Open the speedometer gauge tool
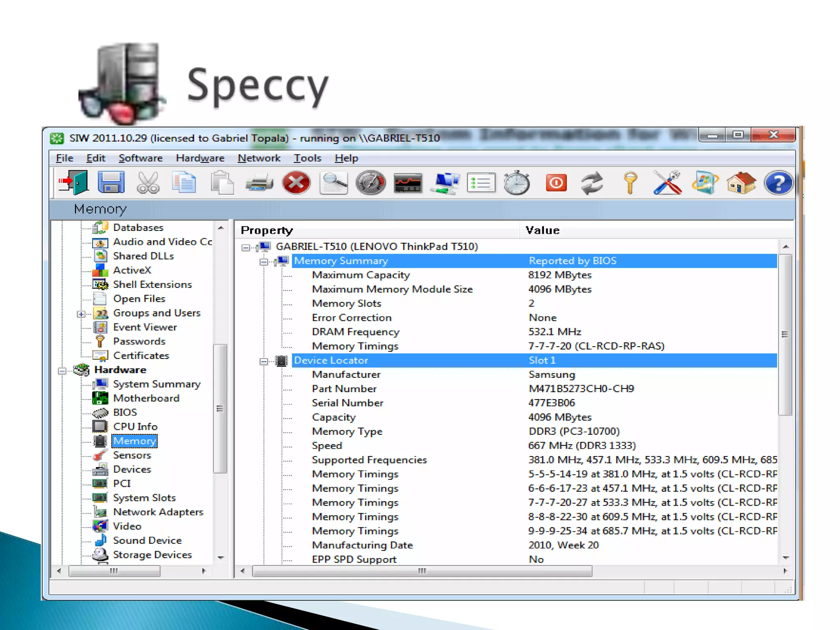Image resolution: width=840 pixels, height=630 pixels. [x=371, y=183]
